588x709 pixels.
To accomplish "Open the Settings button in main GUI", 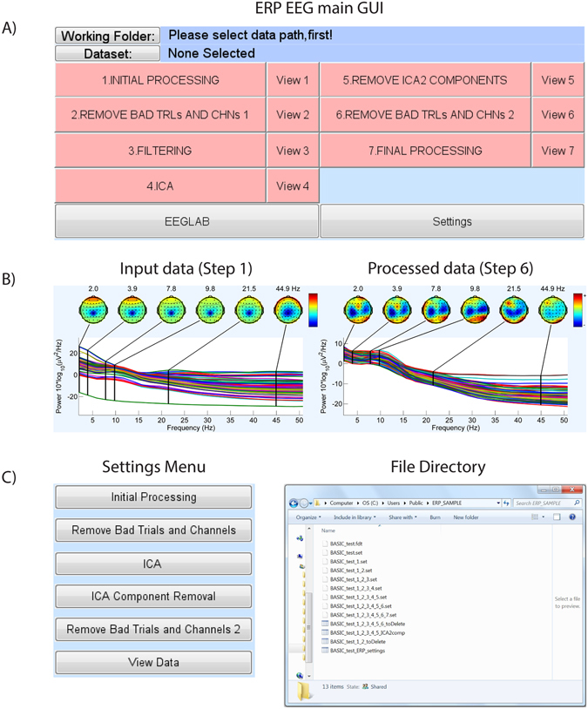I will (452, 221).
